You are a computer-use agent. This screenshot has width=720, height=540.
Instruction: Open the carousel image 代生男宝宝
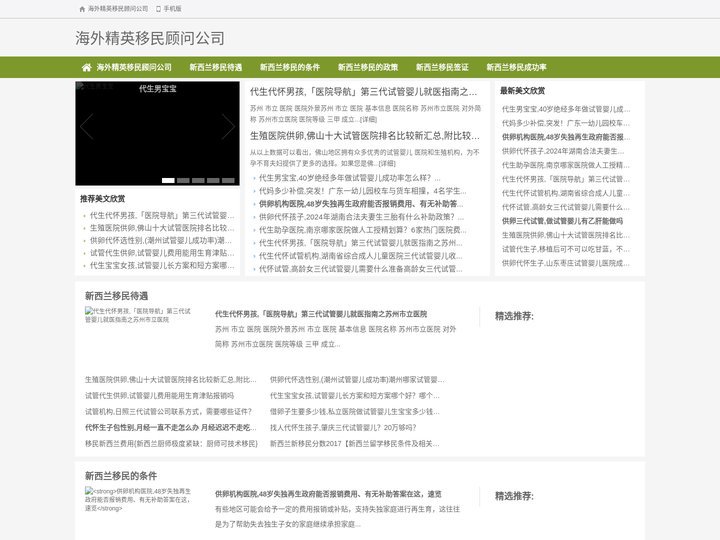tap(158, 134)
